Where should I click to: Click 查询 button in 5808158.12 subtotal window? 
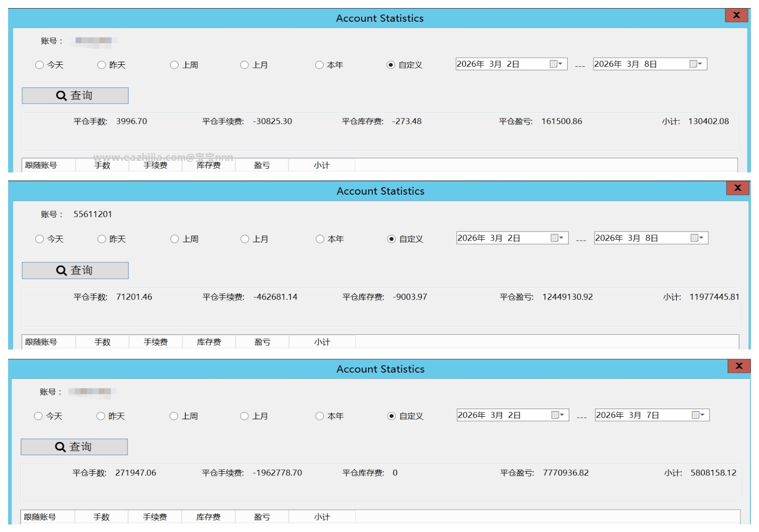[74, 447]
